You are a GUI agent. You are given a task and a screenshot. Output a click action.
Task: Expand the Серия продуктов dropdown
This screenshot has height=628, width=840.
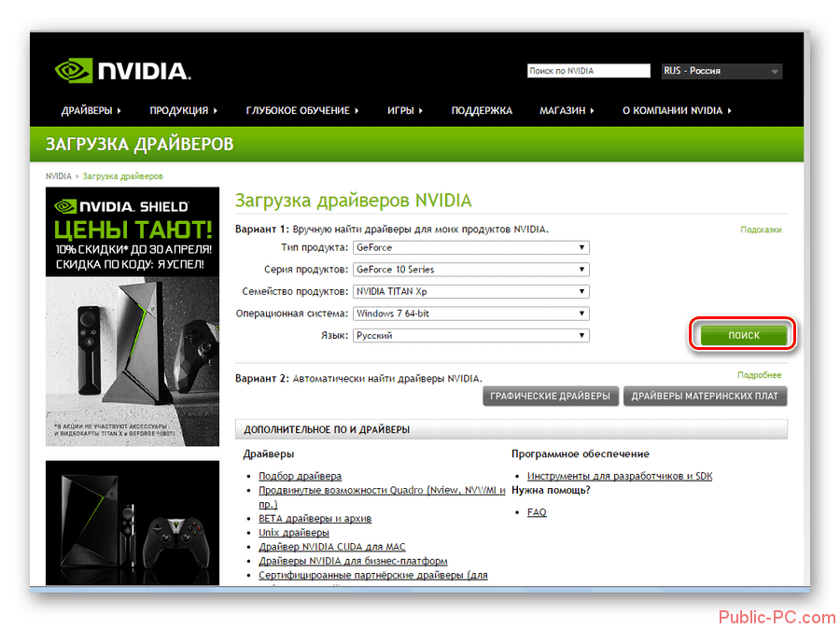tap(470, 270)
